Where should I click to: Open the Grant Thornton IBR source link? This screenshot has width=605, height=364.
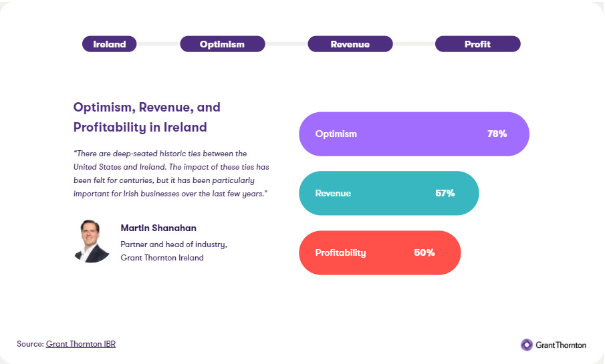click(x=81, y=343)
